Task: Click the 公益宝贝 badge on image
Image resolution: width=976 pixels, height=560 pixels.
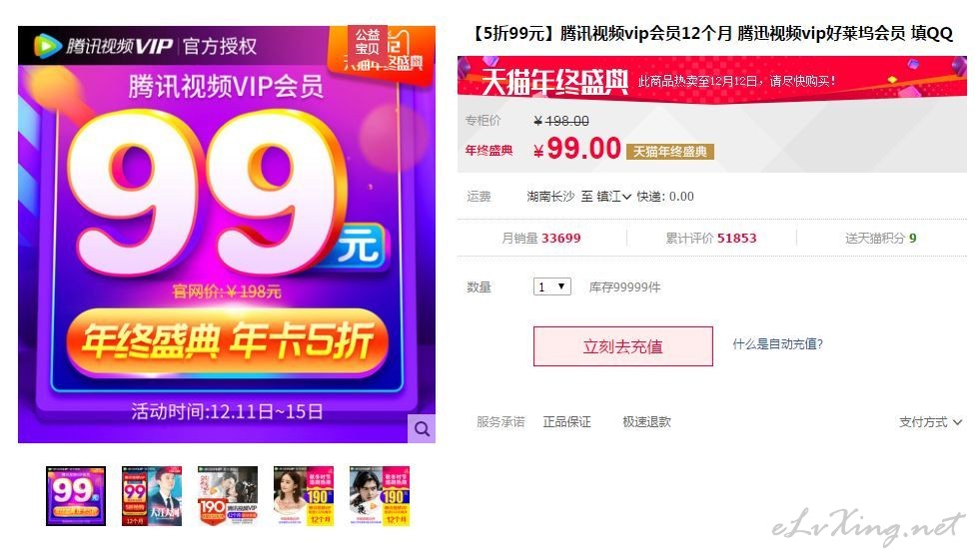Action: pos(368,41)
